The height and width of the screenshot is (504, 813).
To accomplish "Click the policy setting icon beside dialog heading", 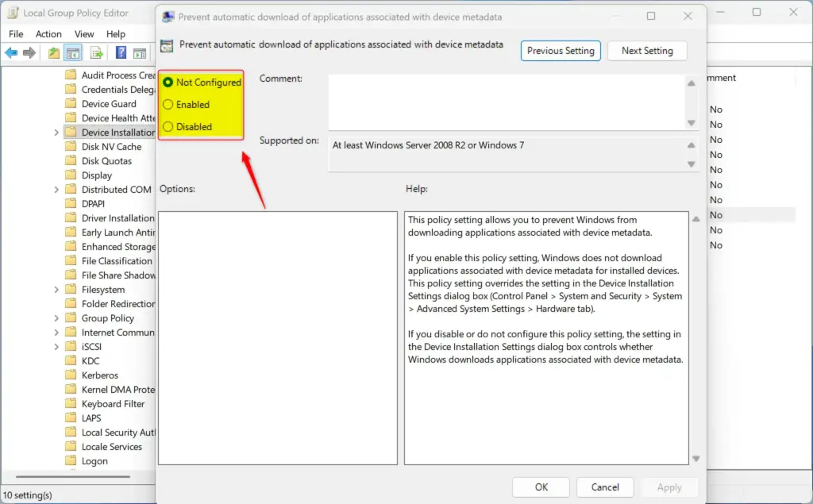I will point(167,45).
